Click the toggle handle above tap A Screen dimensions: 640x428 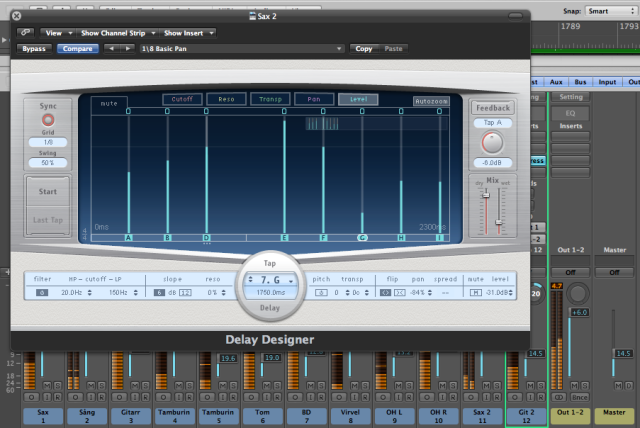point(128,111)
